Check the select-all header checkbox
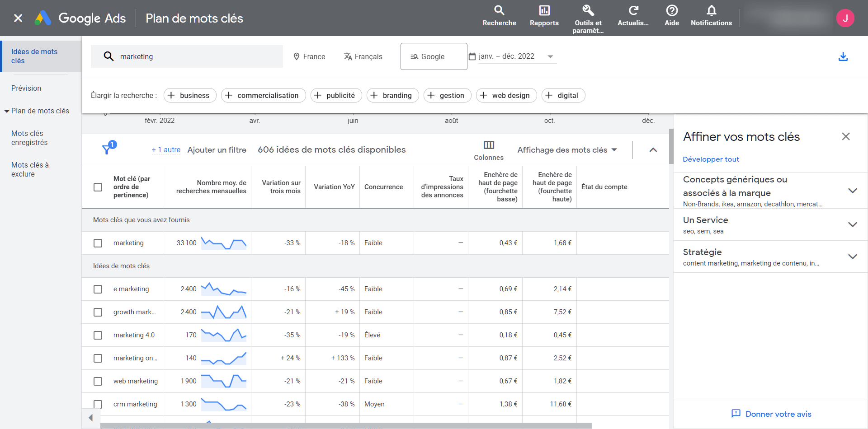The height and width of the screenshot is (429, 868). point(98,187)
